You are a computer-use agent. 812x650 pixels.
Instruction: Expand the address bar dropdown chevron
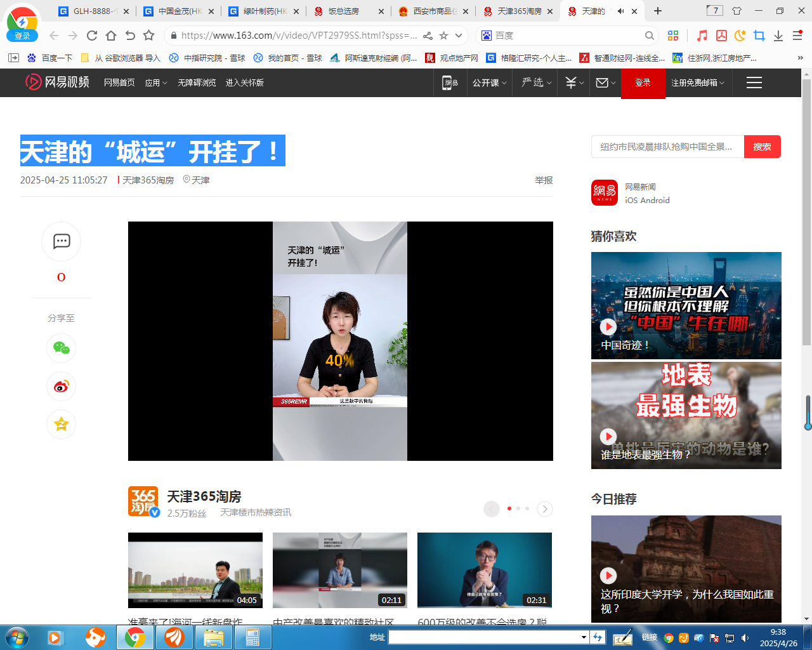click(x=459, y=36)
